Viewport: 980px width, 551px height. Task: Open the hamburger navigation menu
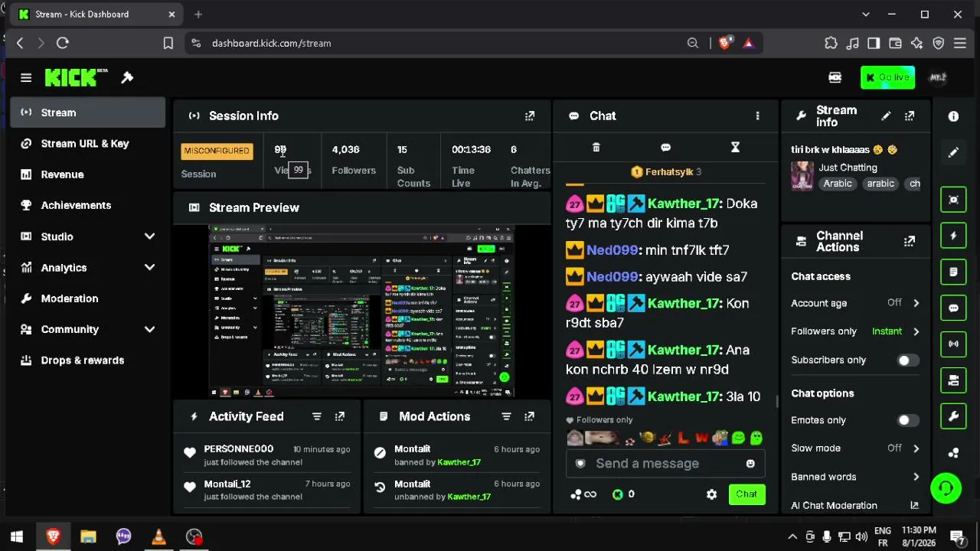pyautogui.click(x=26, y=77)
